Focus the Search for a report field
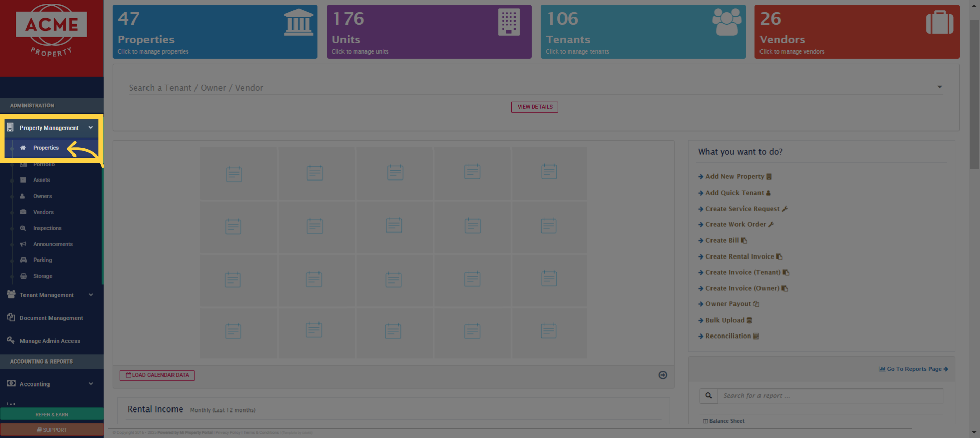 [830, 396]
